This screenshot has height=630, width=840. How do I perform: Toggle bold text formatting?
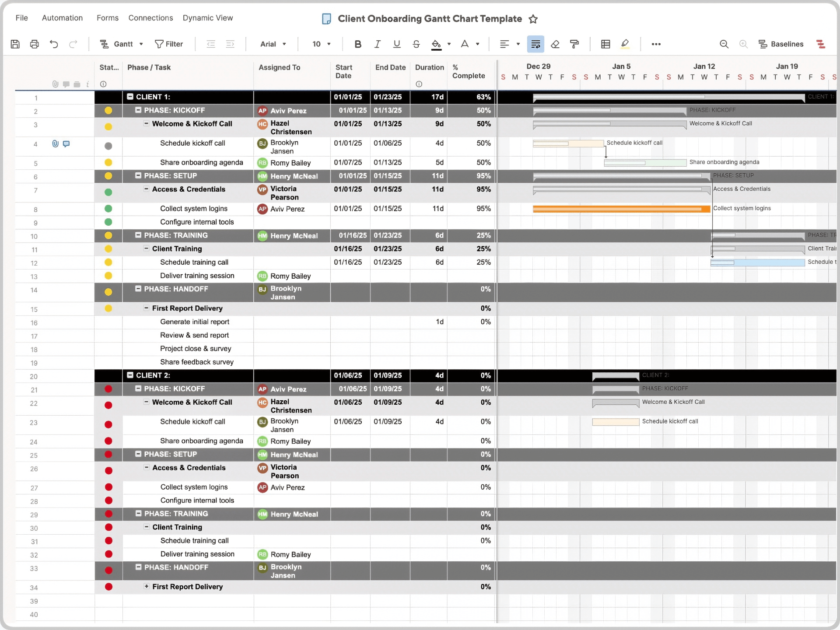click(x=357, y=44)
